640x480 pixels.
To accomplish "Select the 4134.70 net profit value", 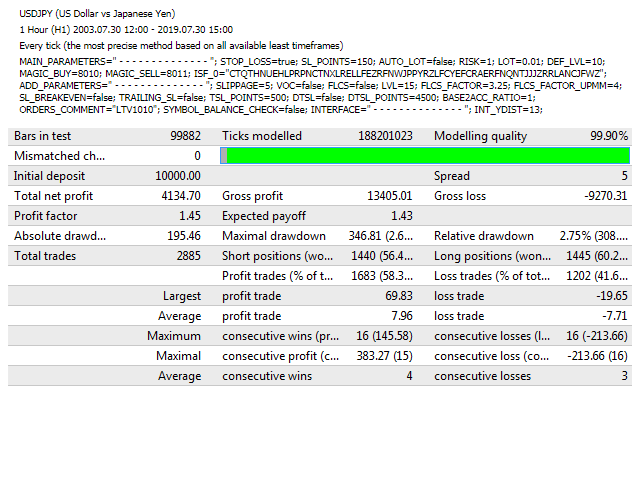I will coord(181,196).
